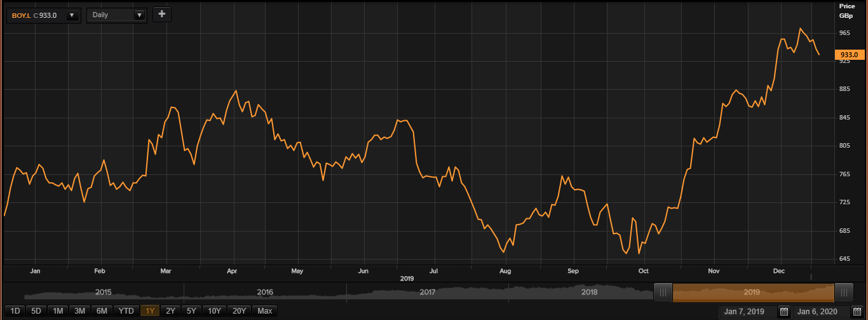
Task: Open the end date calendar icon
Action: click(x=857, y=312)
